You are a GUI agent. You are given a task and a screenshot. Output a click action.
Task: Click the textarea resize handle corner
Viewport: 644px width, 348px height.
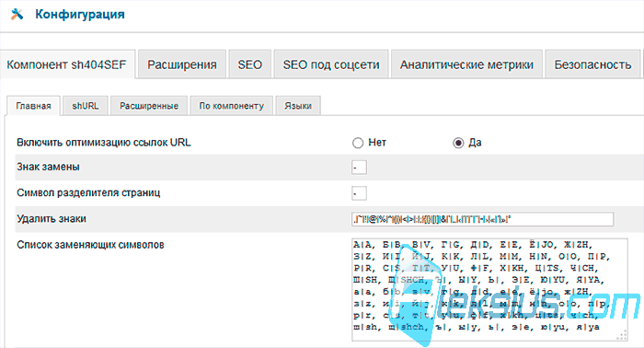pos(622,336)
